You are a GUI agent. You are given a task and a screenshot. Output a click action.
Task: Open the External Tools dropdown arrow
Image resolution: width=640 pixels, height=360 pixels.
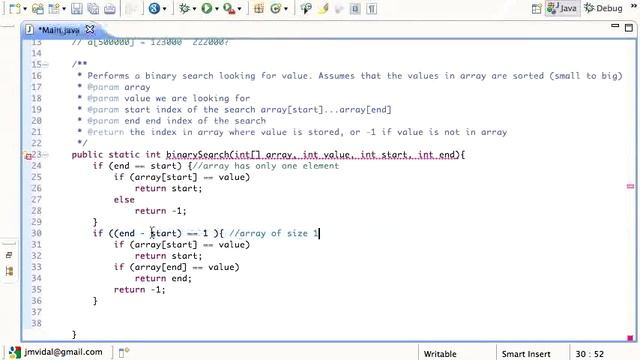pos(239,9)
